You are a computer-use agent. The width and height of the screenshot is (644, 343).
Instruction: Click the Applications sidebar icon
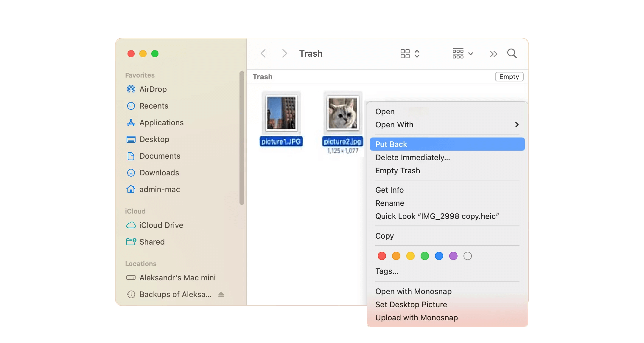[131, 123]
